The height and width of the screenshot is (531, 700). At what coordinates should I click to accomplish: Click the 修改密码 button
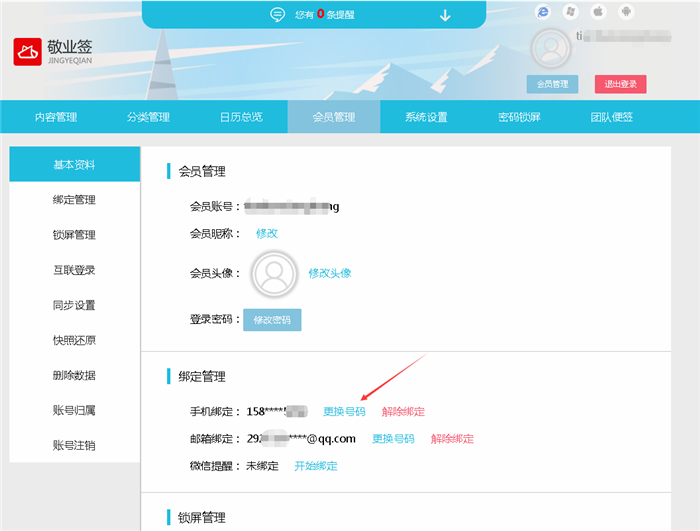271,320
